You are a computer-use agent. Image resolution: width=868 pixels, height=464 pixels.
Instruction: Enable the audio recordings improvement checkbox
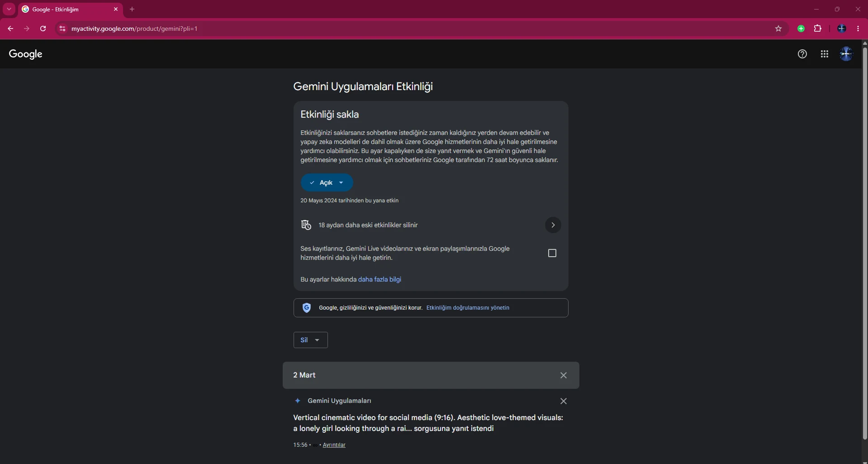pos(552,253)
